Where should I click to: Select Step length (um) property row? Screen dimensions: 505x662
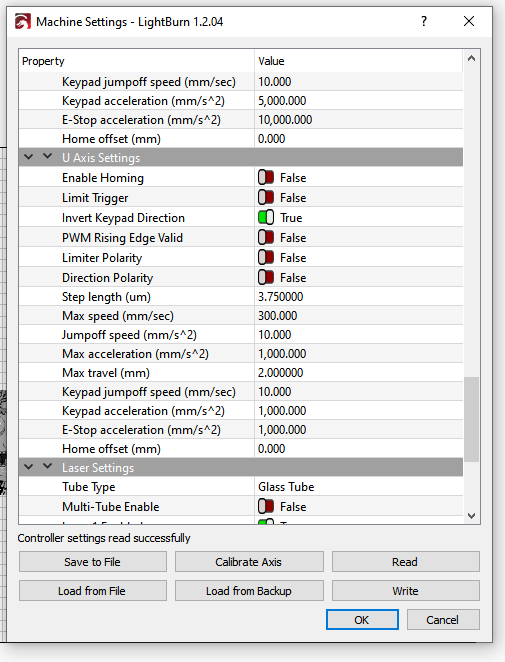tap(241, 297)
